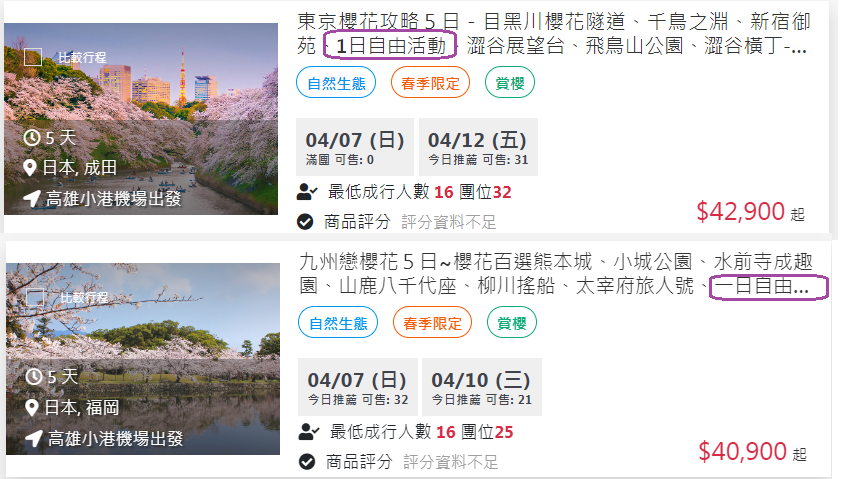Click the clock icon beside 5 天 on Tokyo tour
The width and height of the screenshot is (842, 479).
click(x=32, y=137)
